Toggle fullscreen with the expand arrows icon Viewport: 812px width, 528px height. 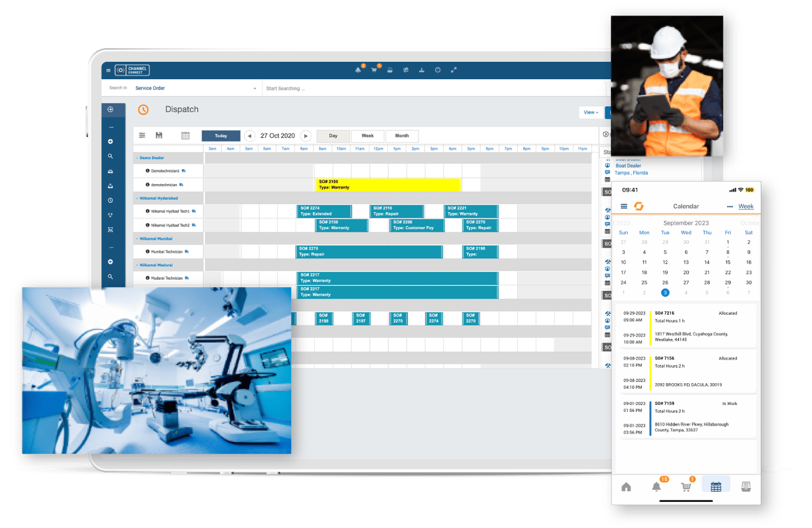tap(453, 70)
